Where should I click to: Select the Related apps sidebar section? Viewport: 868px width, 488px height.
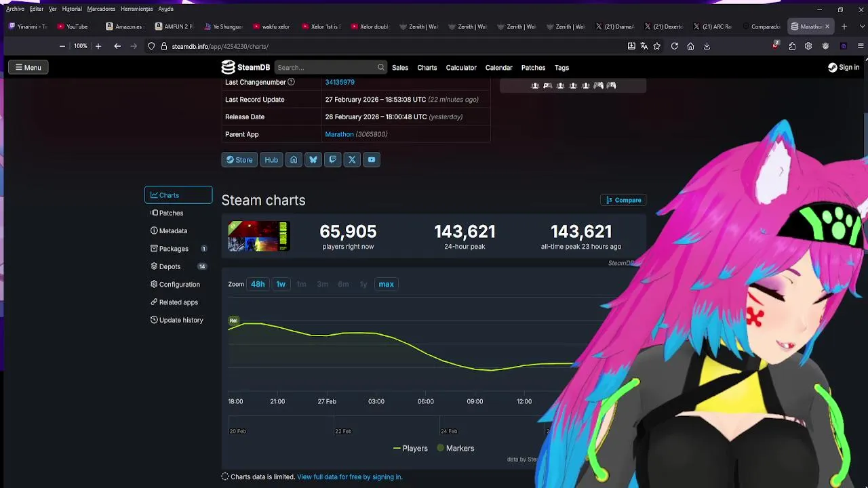click(x=178, y=302)
